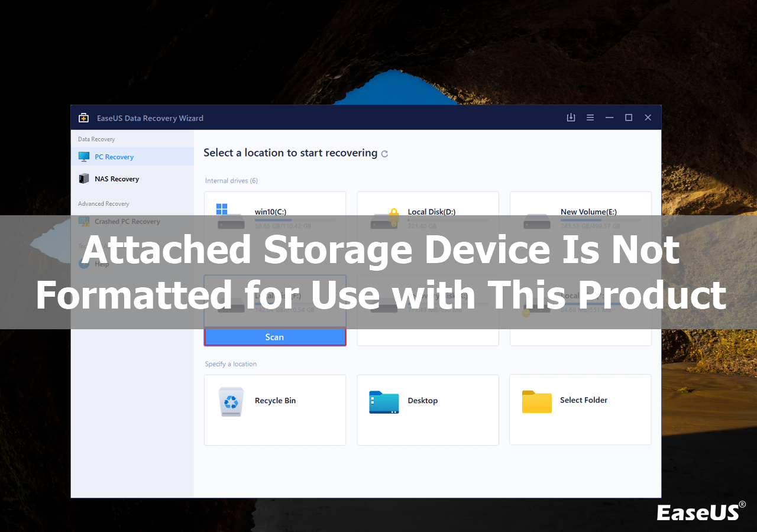Viewport: 757px width, 532px height.
Task: Switch to NAS Recovery in the sidebar
Action: pos(132,179)
